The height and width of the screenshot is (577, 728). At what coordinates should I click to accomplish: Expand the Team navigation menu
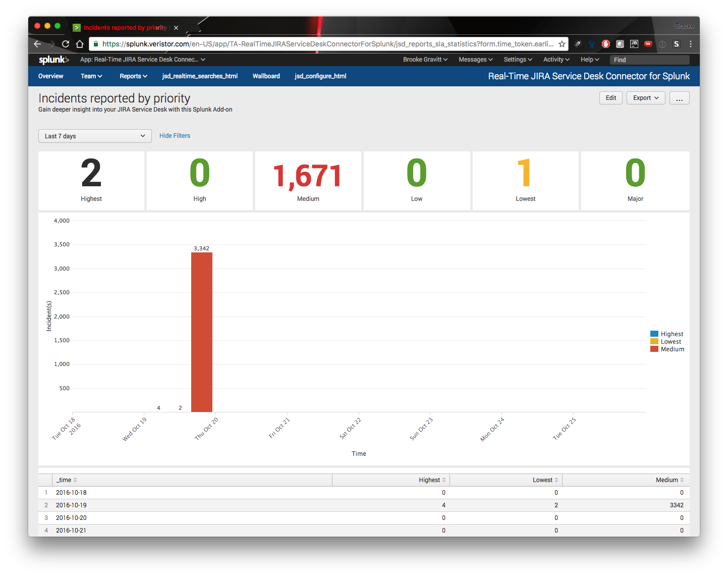click(x=91, y=76)
